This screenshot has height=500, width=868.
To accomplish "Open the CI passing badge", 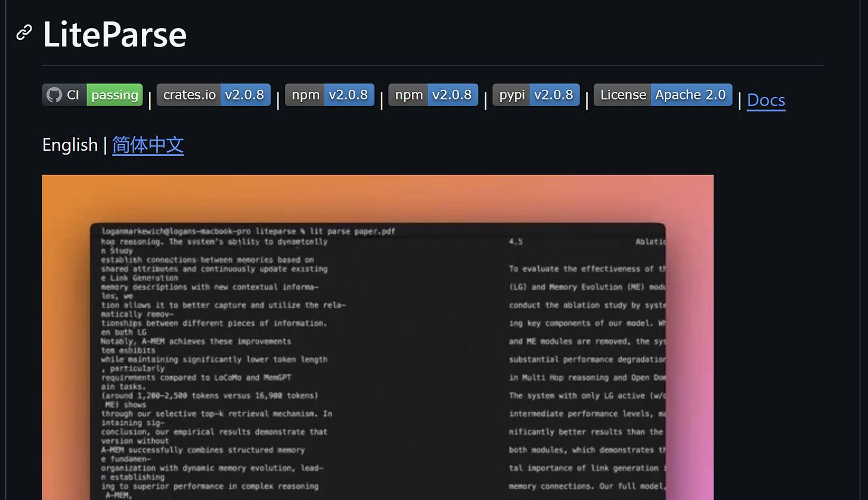I will (x=92, y=95).
